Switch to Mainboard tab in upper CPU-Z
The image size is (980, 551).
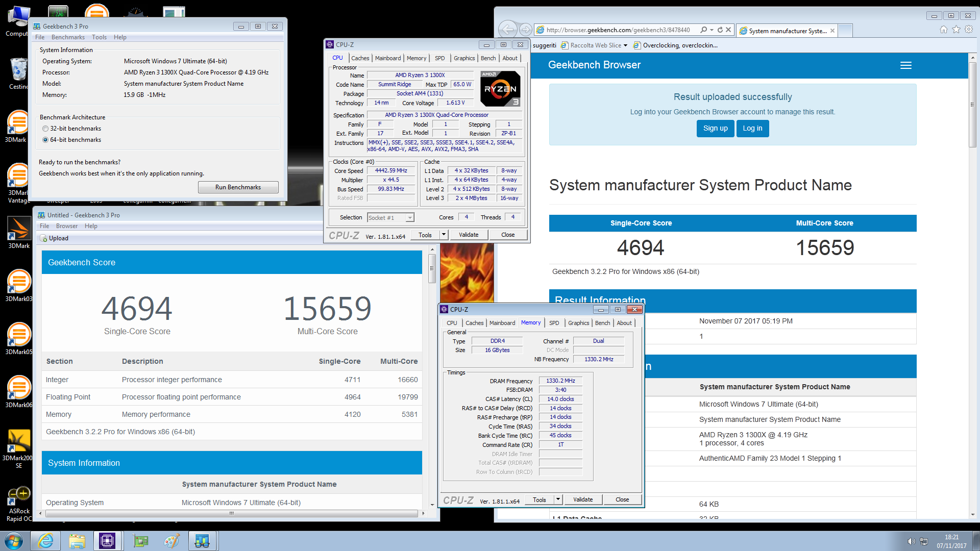click(x=388, y=58)
